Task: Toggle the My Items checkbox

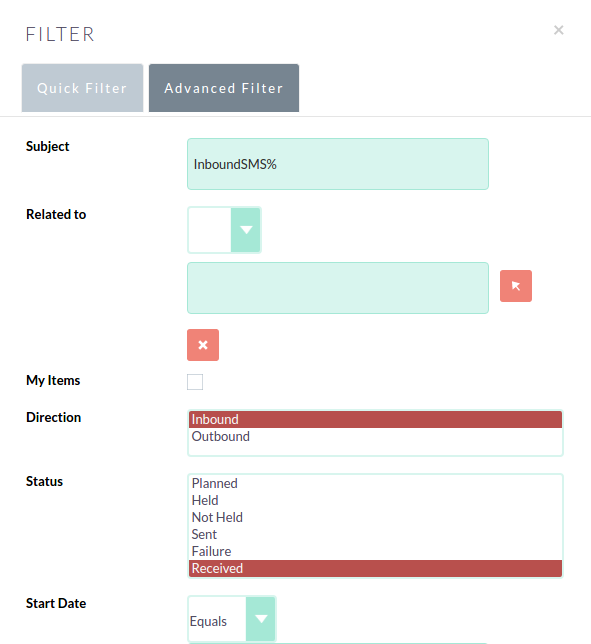Action: pyautogui.click(x=195, y=382)
